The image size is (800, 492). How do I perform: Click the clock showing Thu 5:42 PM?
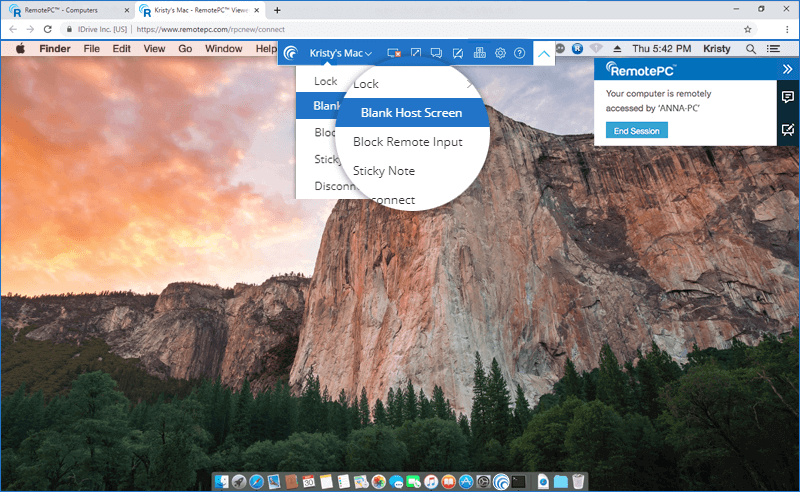click(662, 49)
